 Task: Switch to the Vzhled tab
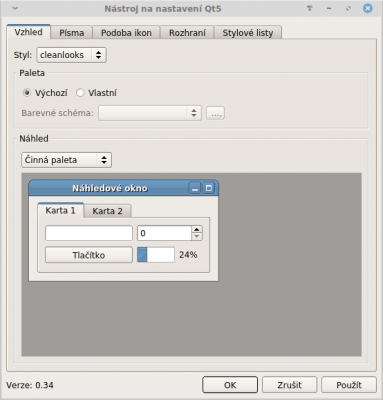point(29,32)
